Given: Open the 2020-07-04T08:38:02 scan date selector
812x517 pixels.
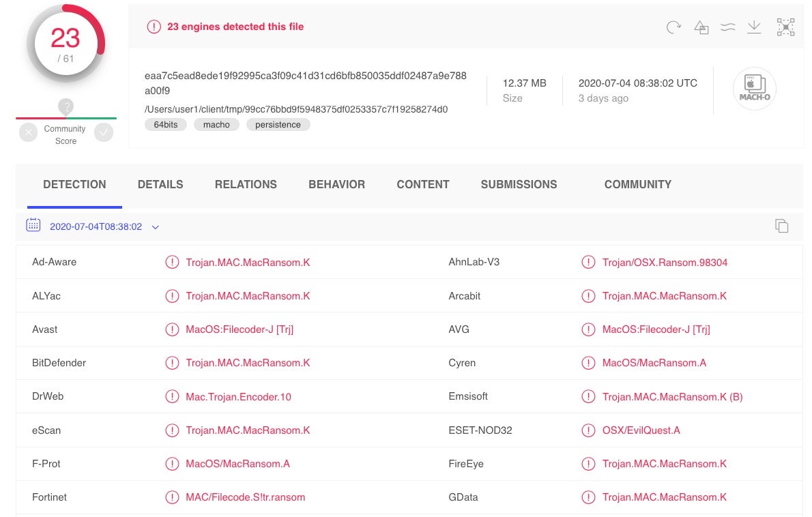Looking at the screenshot, I should click(96, 226).
